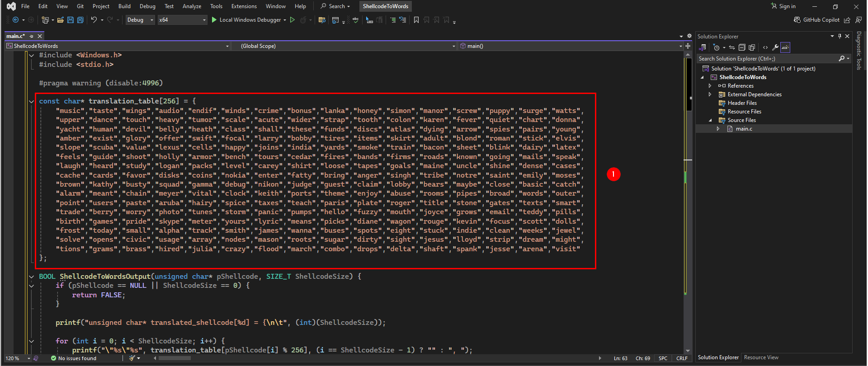The image size is (868, 366).
Task: Open the Debug configuration dropdown
Action: click(x=140, y=20)
